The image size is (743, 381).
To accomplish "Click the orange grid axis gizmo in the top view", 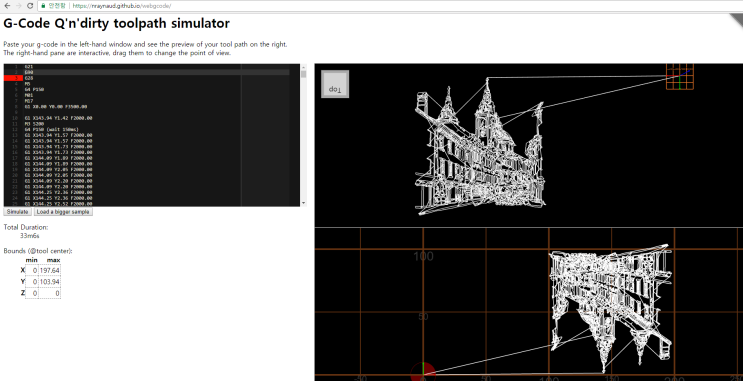I will pyautogui.click(x=680, y=76).
